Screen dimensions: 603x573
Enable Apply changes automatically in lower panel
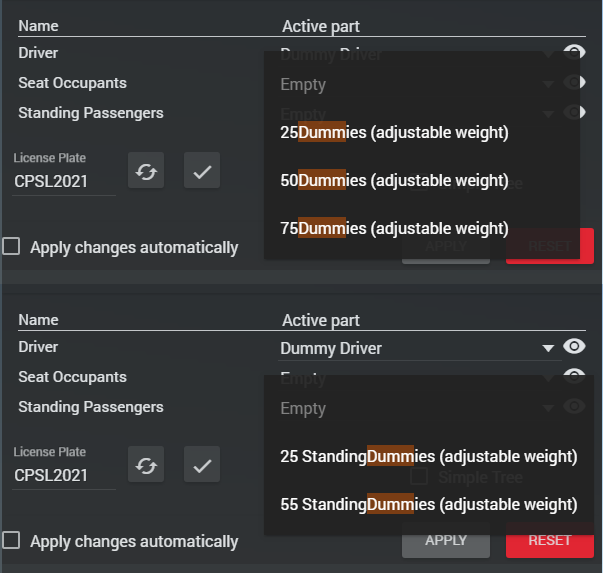click(x=11, y=541)
